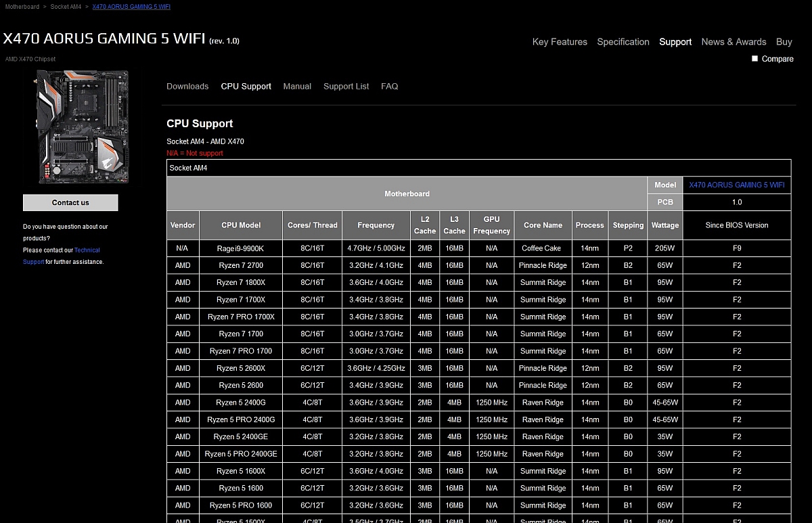Click the Frequency column header
This screenshot has width=812, height=523.
(376, 225)
